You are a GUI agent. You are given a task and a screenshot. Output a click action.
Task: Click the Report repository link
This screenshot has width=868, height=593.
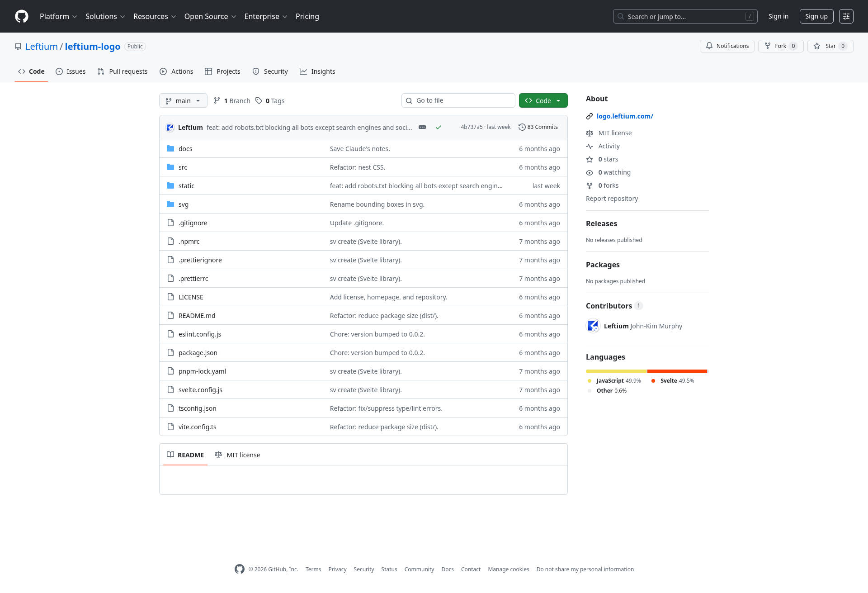(x=612, y=199)
